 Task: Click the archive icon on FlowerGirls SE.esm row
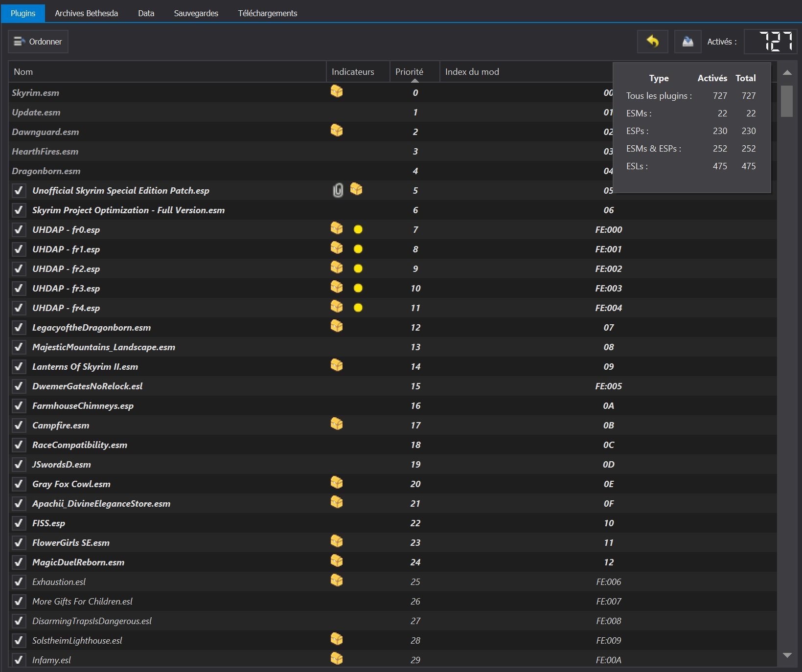pyautogui.click(x=337, y=541)
